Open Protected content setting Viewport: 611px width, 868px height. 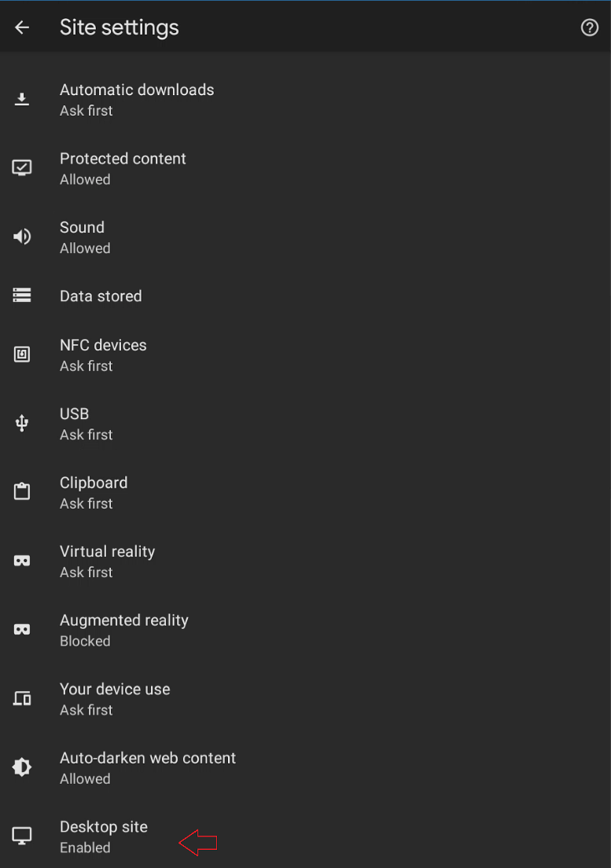point(123,167)
